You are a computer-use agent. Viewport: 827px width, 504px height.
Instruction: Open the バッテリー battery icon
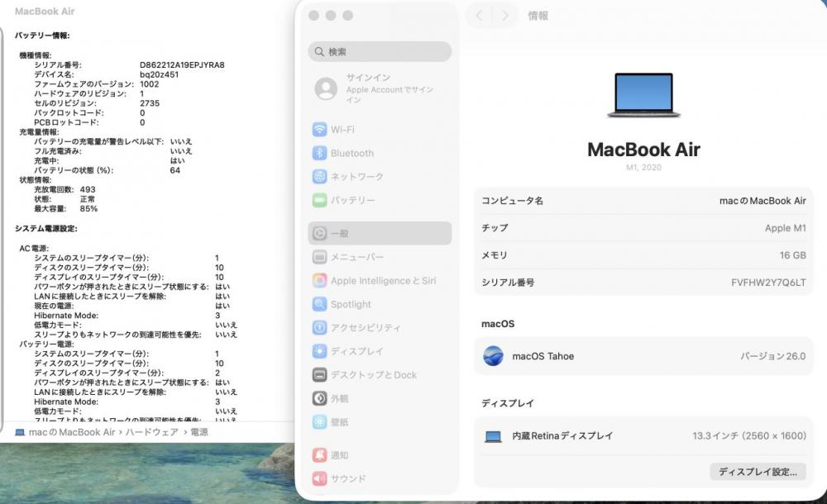coord(319,200)
